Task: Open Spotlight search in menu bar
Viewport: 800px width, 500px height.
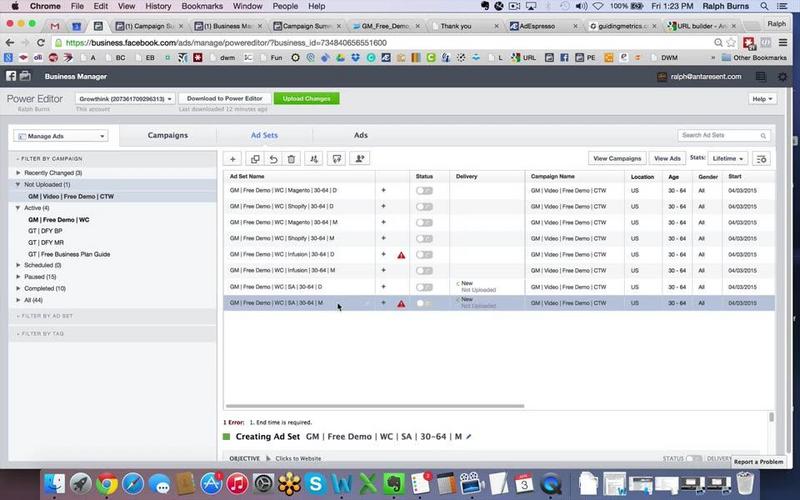Action: pyautogui.click(x=764, y=6)
